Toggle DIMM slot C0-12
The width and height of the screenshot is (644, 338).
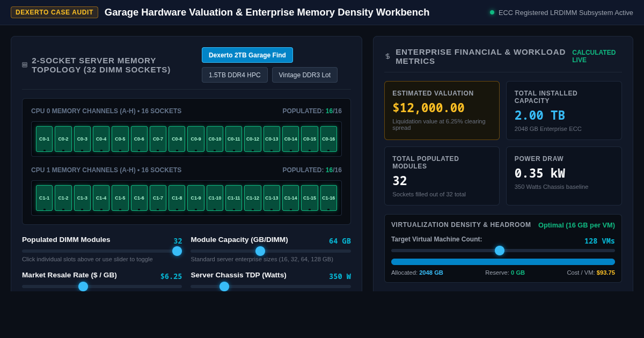coord(253,139)
